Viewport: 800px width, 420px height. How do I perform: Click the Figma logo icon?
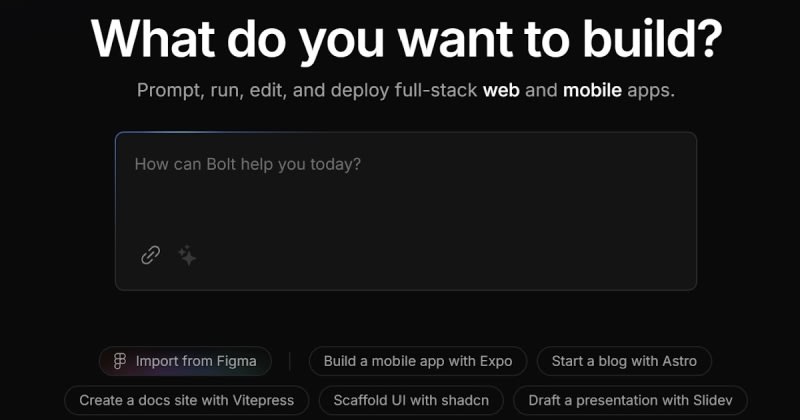pos(120,361)
